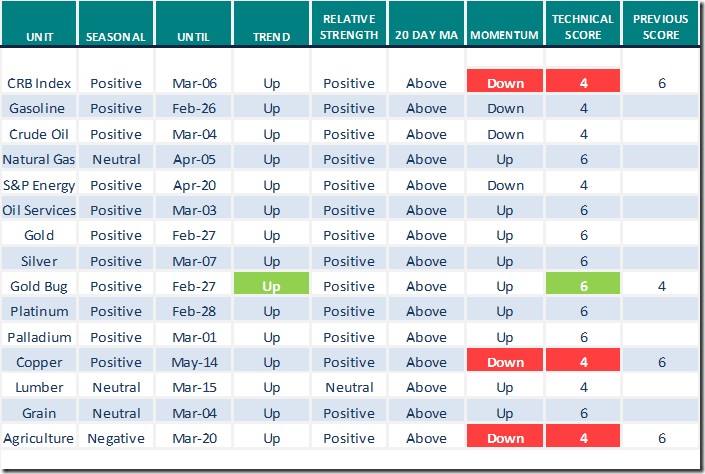Select the May-14 date cell
The image size is (705, 474).
tap(194, 362)
